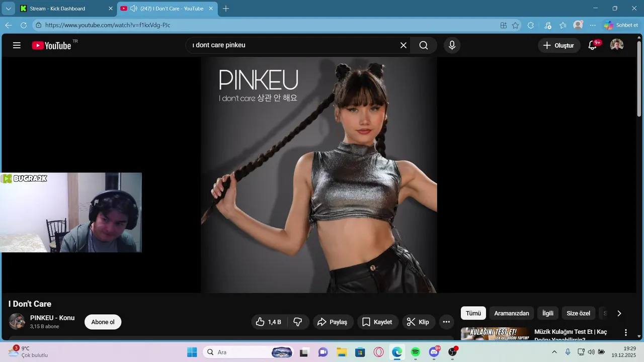Open Microsoft Store from taskbar
Viewport: 644px width, 362px height.
[360, 352]
